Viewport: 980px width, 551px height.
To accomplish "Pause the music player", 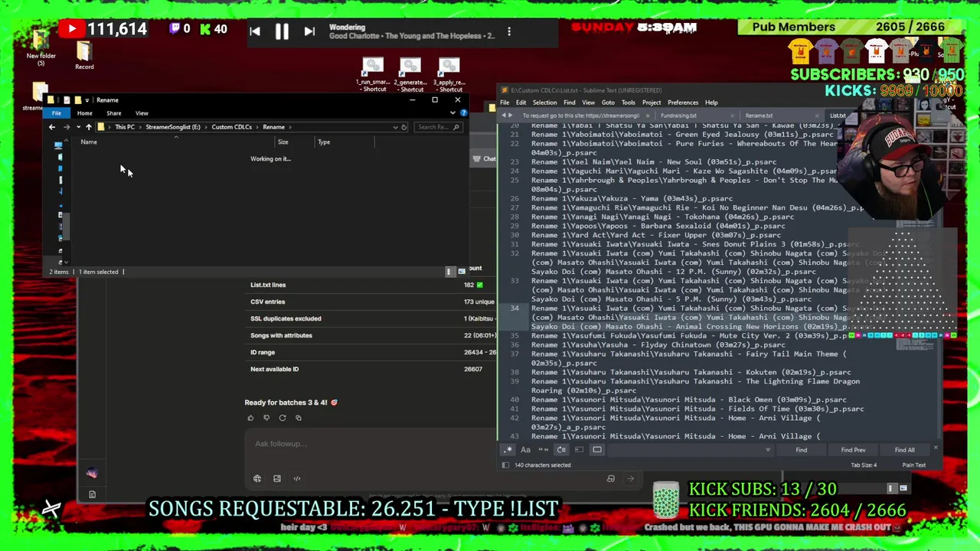I will [x=282, y=31].
